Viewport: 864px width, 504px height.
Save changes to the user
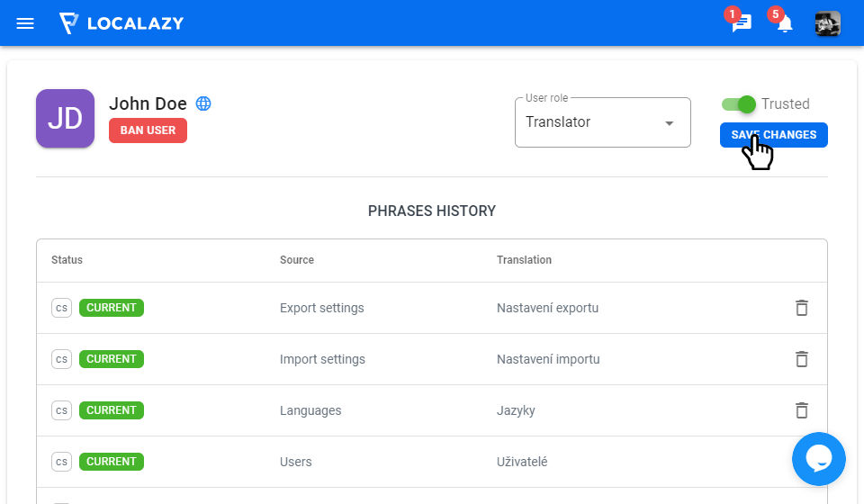773,135
